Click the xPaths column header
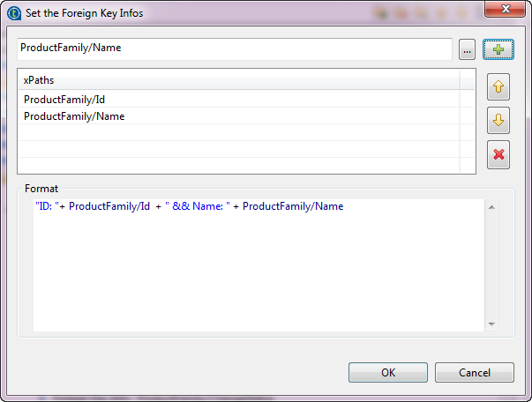 [239, 80]
